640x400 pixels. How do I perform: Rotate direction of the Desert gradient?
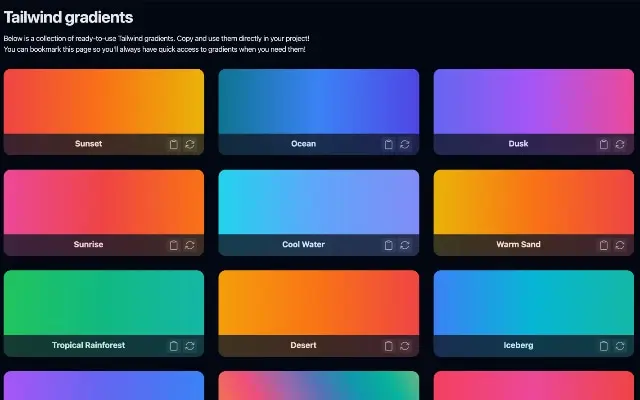pos(405,346)
